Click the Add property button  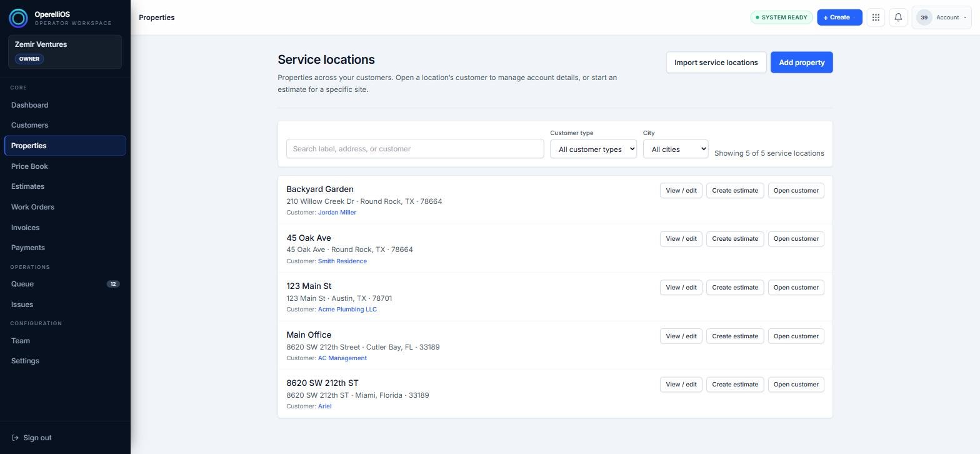coord(802,63)
